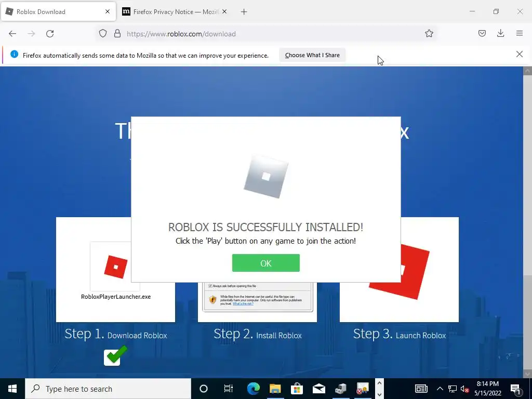Click taskbar icons scroll up arrow

(379, 383)
